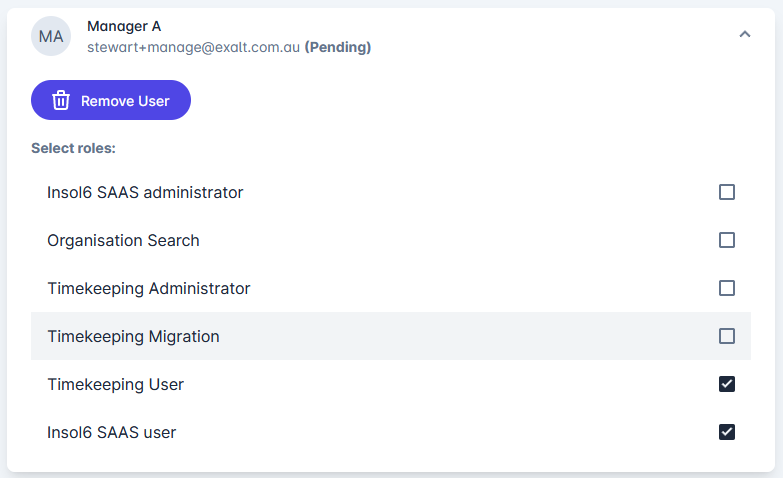Uncheck the Timekeeping User checkbox
The width and height of the screenshot is (783, 478).
727,384
